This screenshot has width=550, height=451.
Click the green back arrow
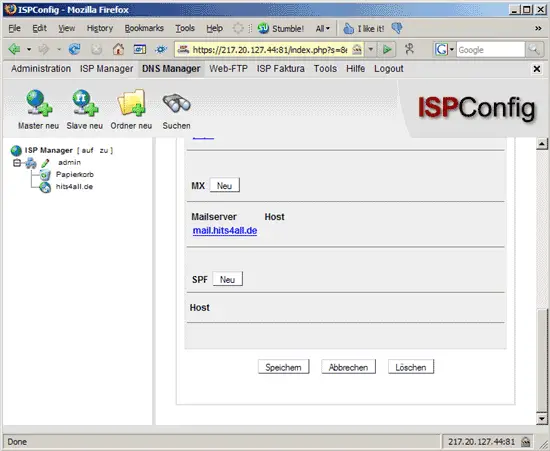[x=14, y=49]
